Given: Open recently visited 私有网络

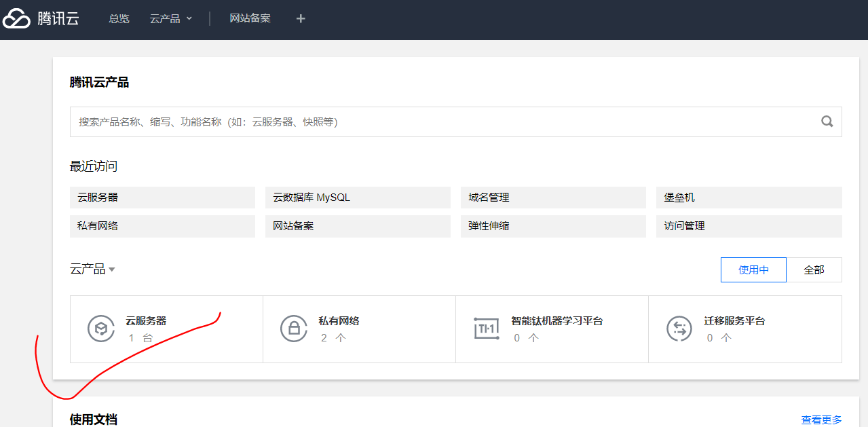Looking at the screenshot, I should [162, 226].
